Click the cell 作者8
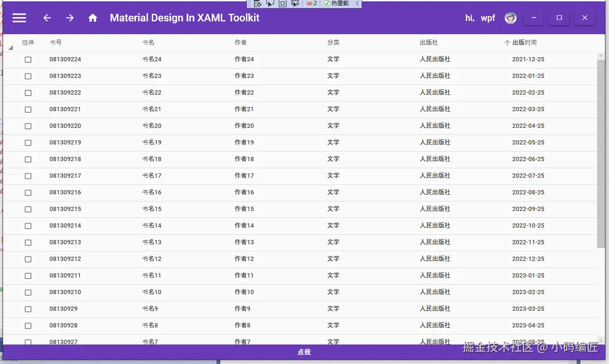 242,326
